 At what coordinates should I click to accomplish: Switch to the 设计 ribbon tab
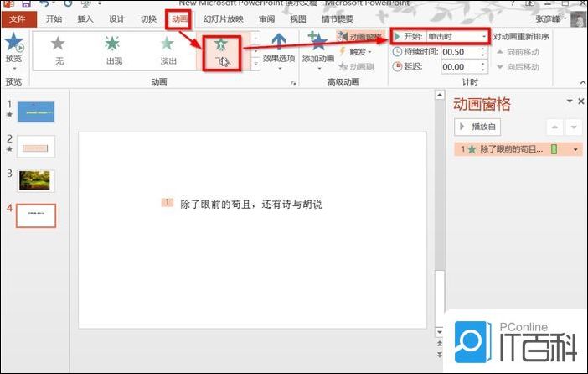(116, 18)
